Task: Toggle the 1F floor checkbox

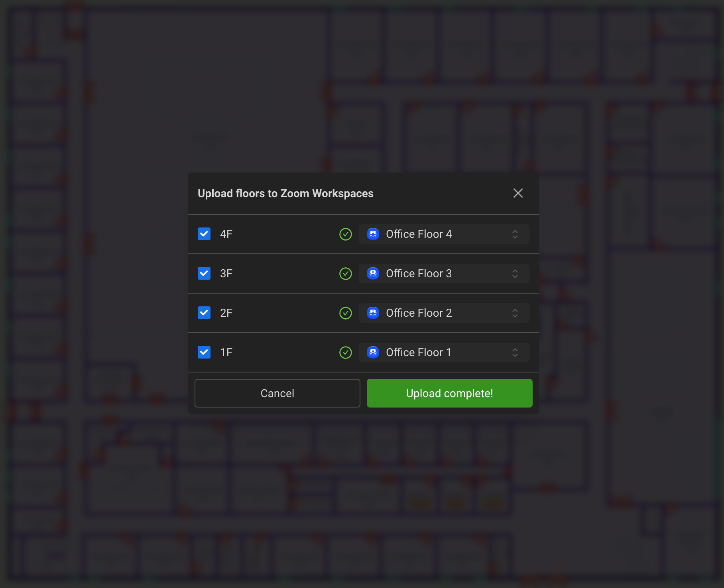Action: pyautogui.click(x=204, y=353)
